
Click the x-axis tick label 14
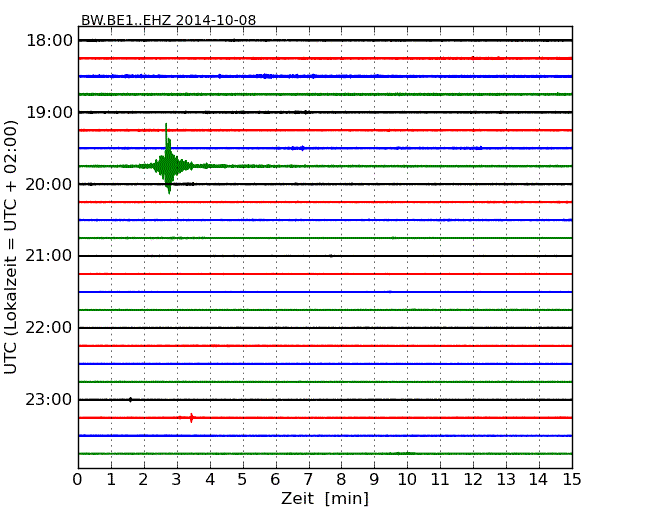[539, 480]
